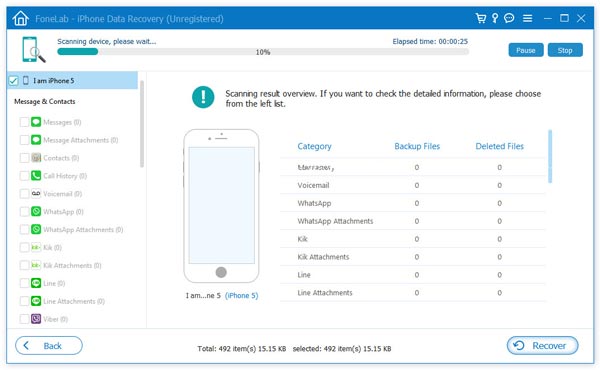Open the feedback chat bubble icon

coord(509,18)
